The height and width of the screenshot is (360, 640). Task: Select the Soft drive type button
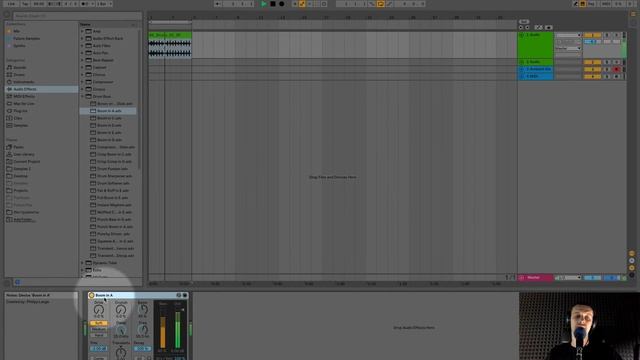point(99,323)
